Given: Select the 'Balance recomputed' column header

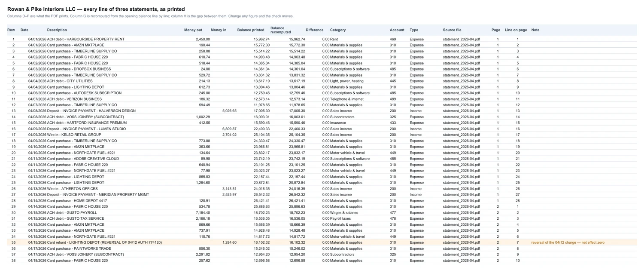Looking at the screenshot, I should (280, 30).
